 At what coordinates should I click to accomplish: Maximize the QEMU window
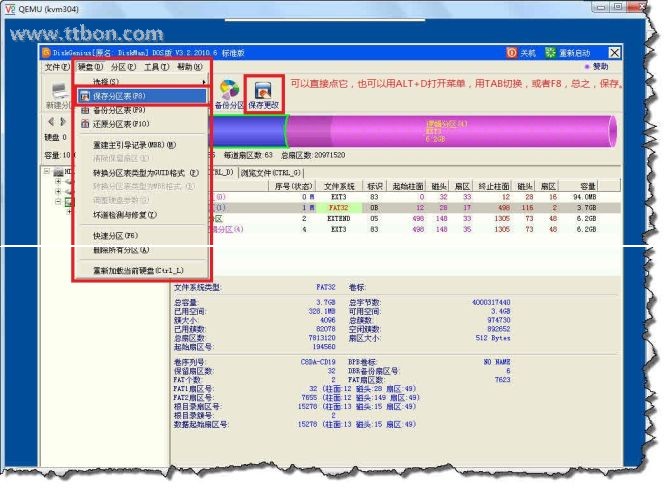point(618,7)
